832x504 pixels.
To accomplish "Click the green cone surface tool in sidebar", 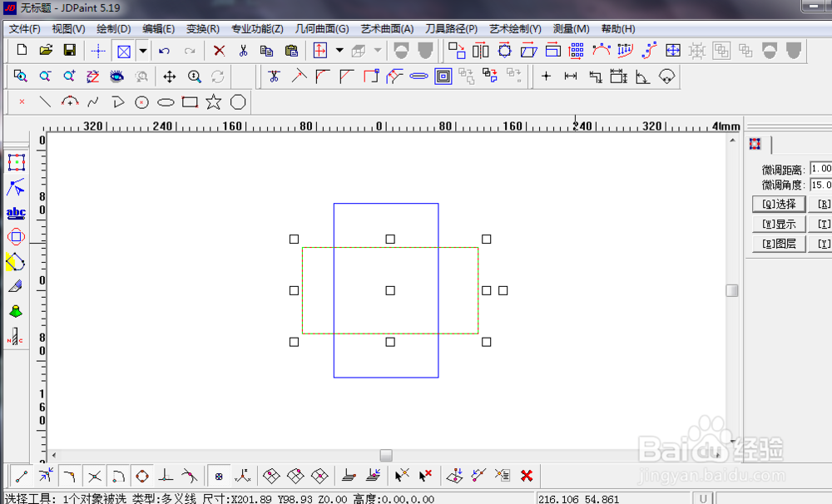I will [16, 311].
